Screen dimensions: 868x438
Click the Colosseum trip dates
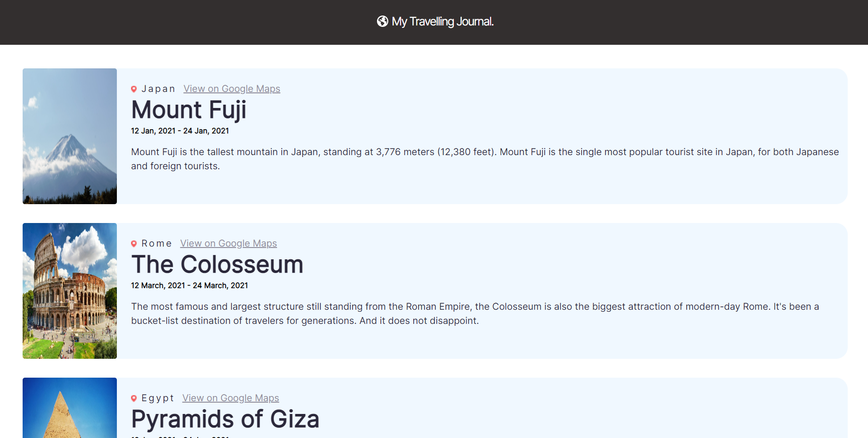click(x=189, y=286)
